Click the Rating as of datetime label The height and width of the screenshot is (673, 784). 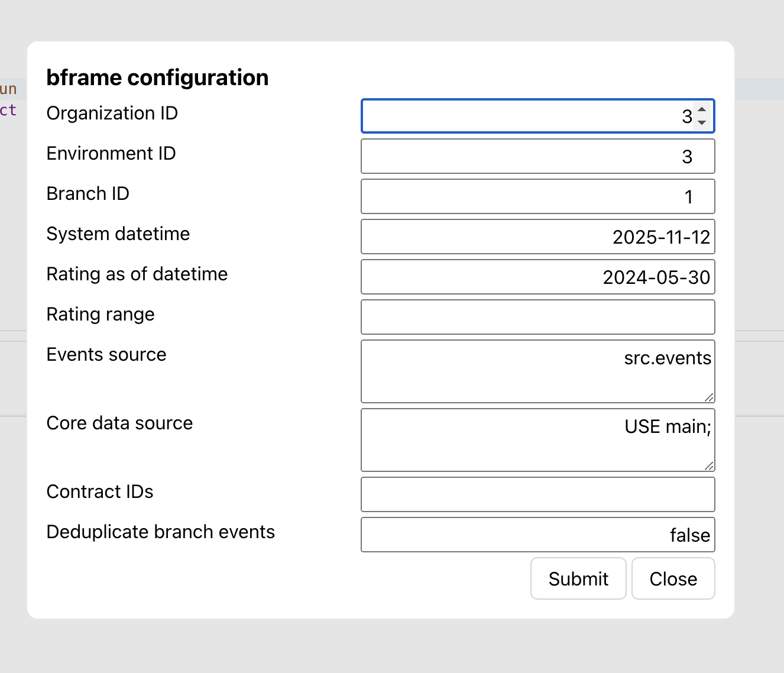(137, 274)
